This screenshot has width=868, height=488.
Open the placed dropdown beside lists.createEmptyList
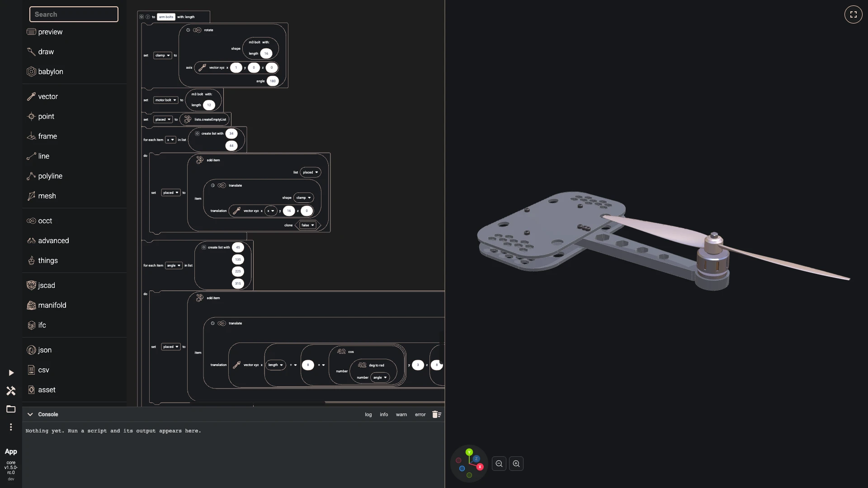coord(163,120)
